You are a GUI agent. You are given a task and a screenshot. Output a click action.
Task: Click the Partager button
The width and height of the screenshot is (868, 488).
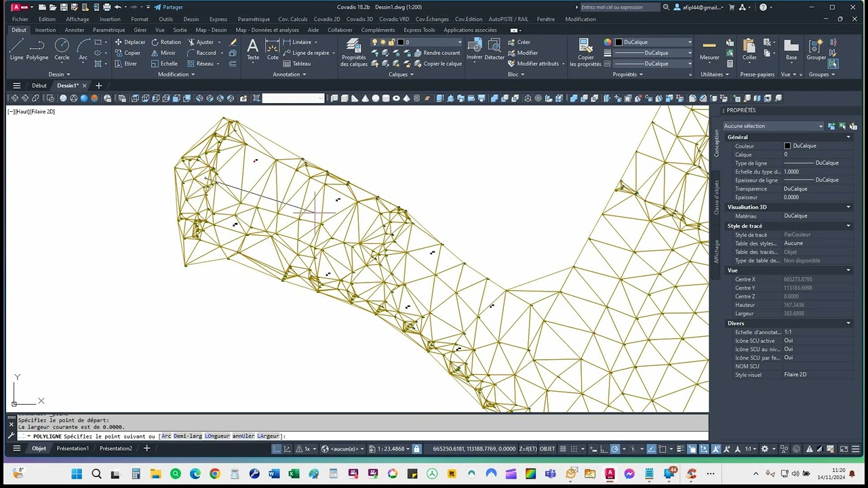coord(168,7)
